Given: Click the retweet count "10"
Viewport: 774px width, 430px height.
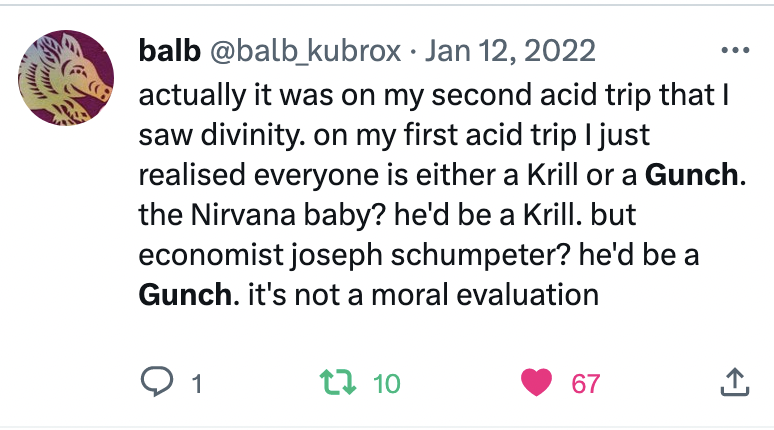Looking at the screenshot, I should point(386,383).
